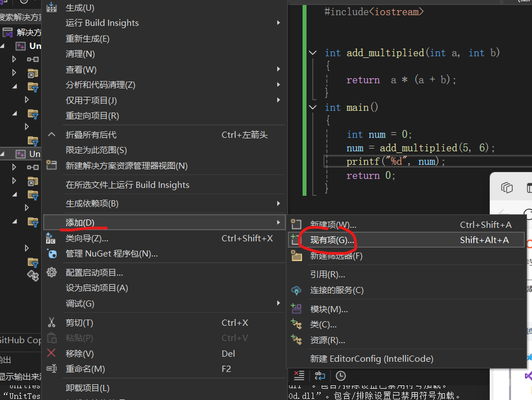Viewport: 532px width, 400px height.
Task: Click the arrow on 添加(D) entry
Action: click(278, 222)
